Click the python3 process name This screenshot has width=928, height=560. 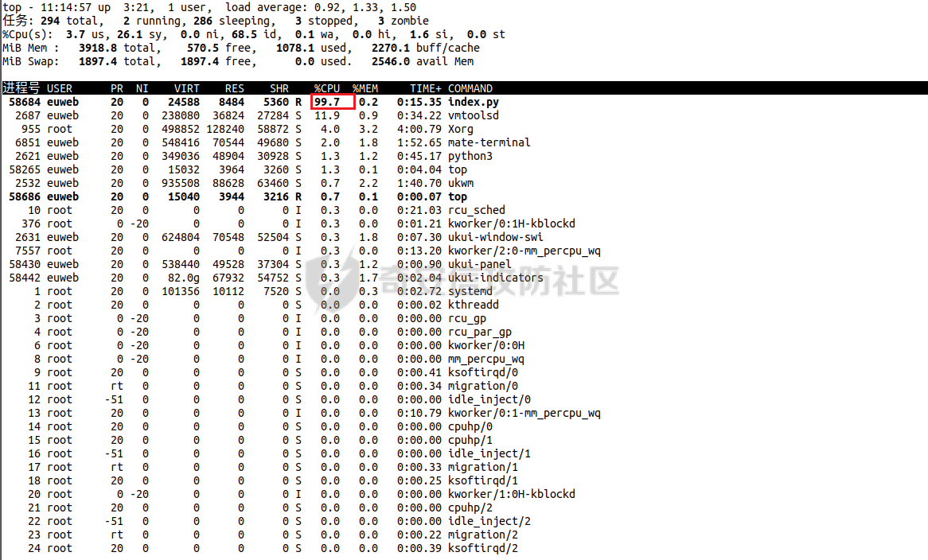tap(470, 156)
